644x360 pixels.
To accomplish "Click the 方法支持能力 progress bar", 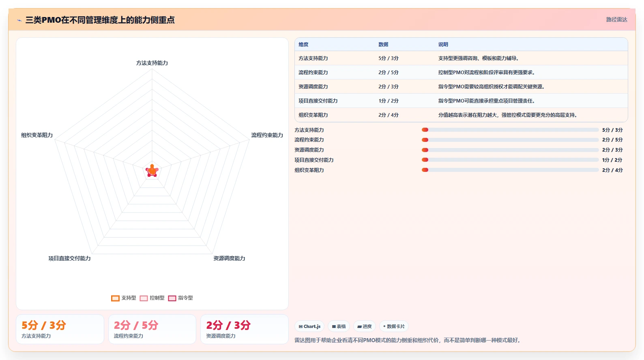I will (510, 130).
